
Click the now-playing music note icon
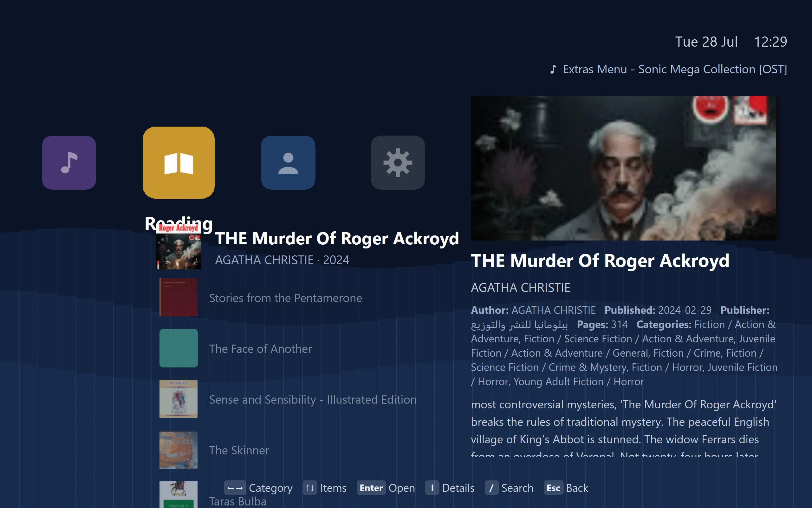point(553,69)
